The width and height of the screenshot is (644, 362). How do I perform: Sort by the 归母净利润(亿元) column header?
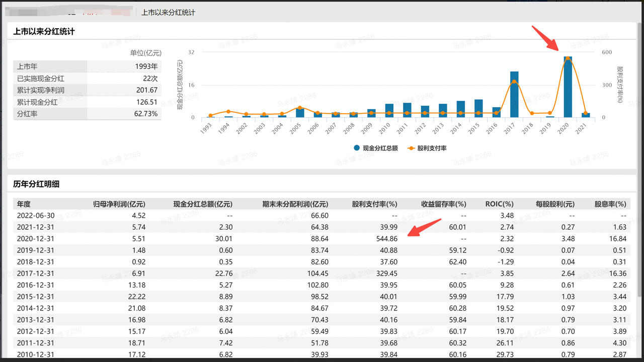pyautogui.click(x=119, y=204)
